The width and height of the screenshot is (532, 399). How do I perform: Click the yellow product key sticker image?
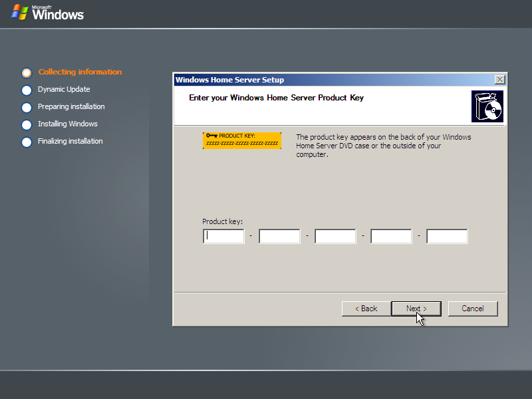(242, 140)
